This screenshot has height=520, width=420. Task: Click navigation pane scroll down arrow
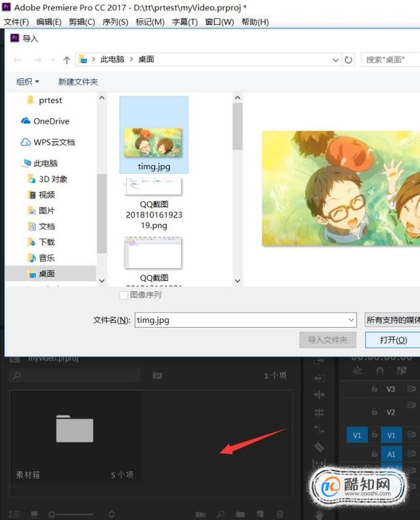[102, 280]
